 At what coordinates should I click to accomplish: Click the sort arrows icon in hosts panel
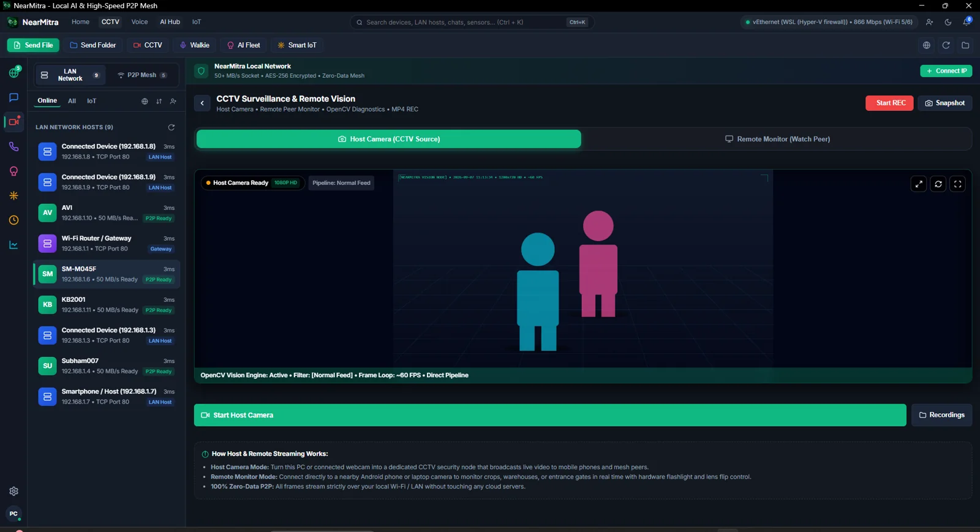click(x=159, y=101)
